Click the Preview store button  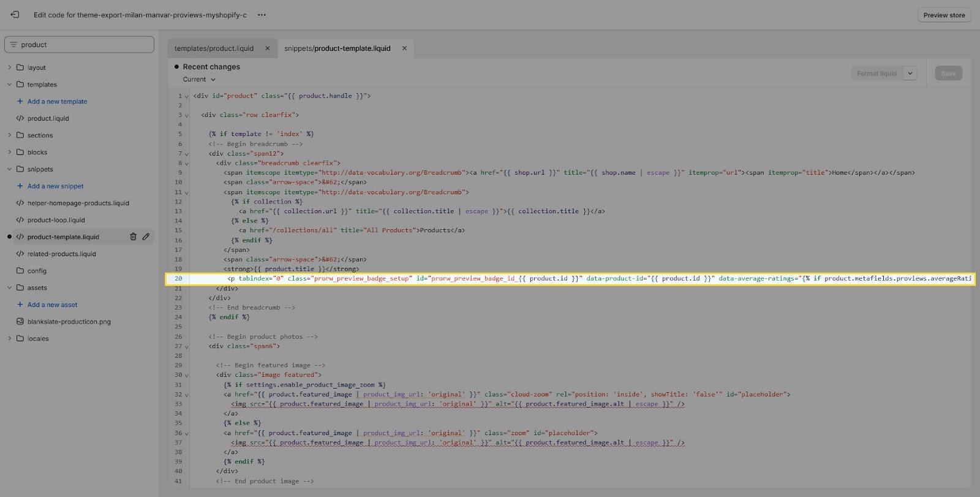944,15
